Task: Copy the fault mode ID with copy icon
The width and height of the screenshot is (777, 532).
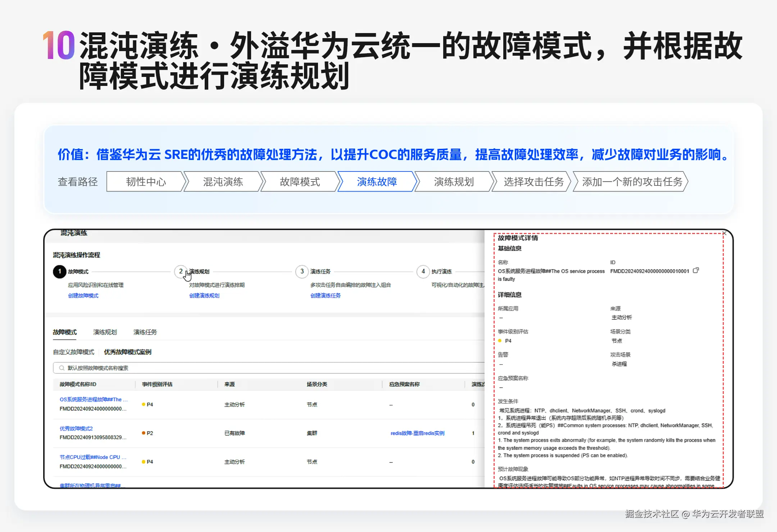Action: click(696, 270)
